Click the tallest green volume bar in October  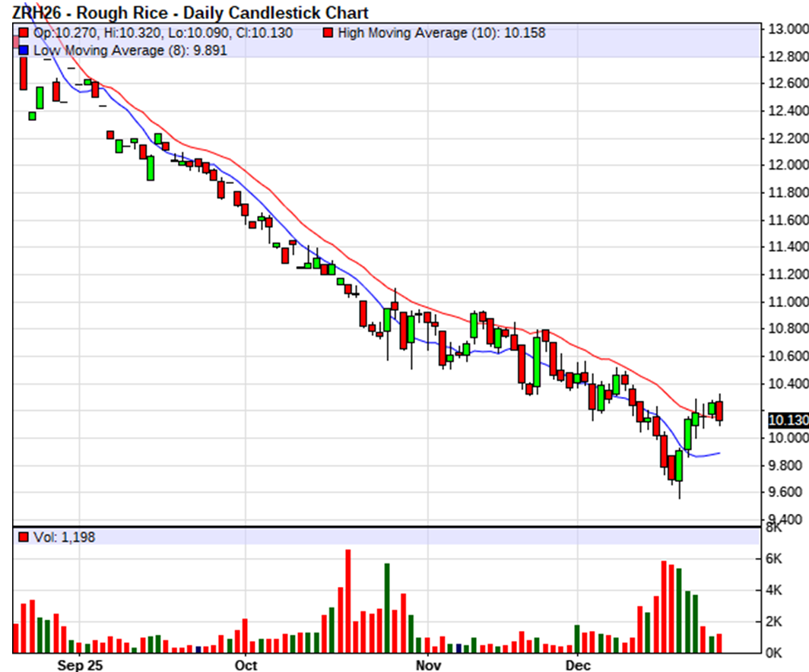point(387,607)
